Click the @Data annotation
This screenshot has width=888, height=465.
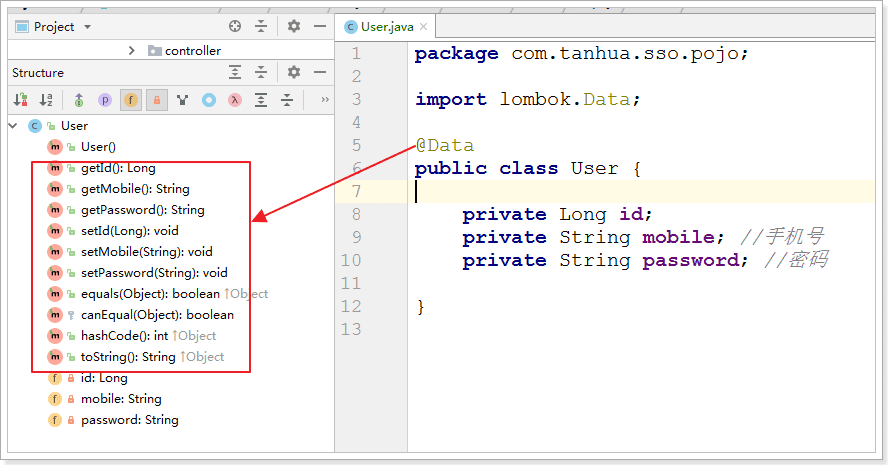[x=445, y=146]
